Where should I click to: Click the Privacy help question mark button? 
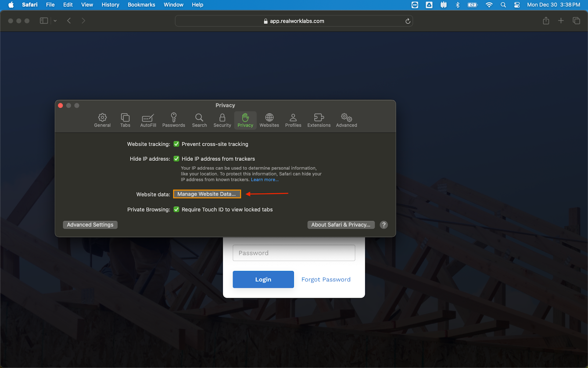click(x=384, y=225)
